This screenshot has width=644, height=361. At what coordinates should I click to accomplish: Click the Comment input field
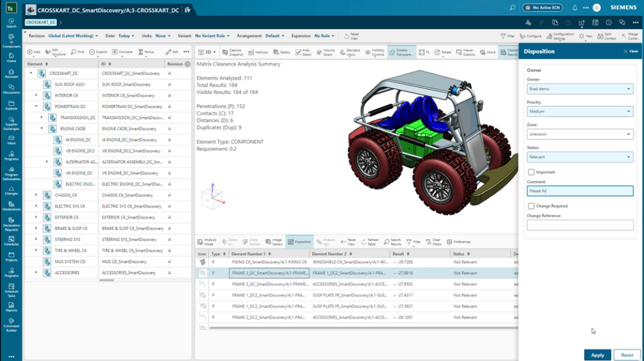coord(580,191)
